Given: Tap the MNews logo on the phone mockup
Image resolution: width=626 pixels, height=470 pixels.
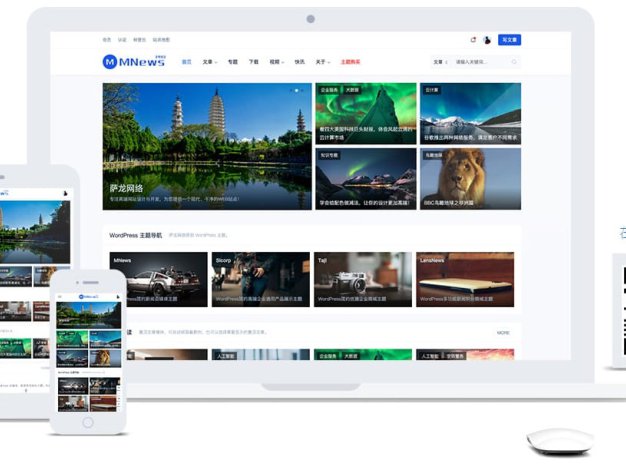Looking at the screenshot, I should [x=89, y=297].
